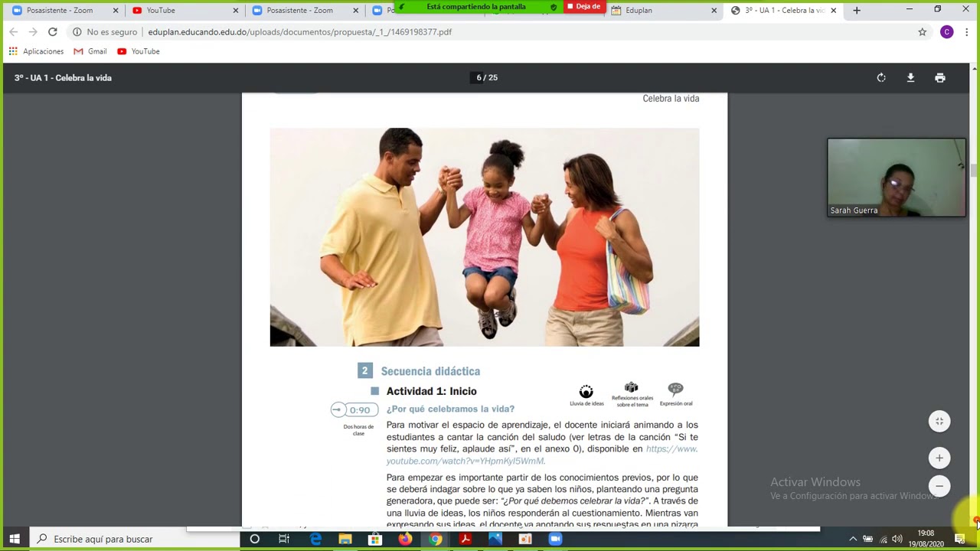The image size is (980, 551).
Task: Open the YouTube link in activity text
Action: tap(542, 455)
